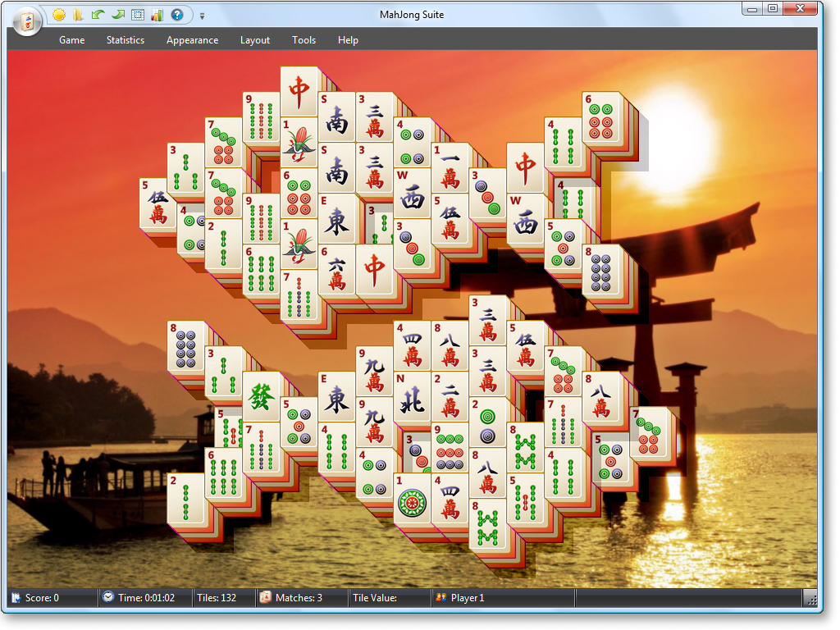This screenshot has height=630, width=840.
Task: Expand quick access toolbar customize arrow
Action: [202, 16]
